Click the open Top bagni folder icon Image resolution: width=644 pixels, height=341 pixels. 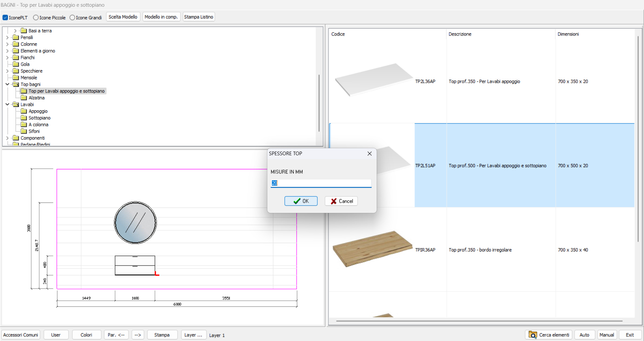click(x=16, y=84)
